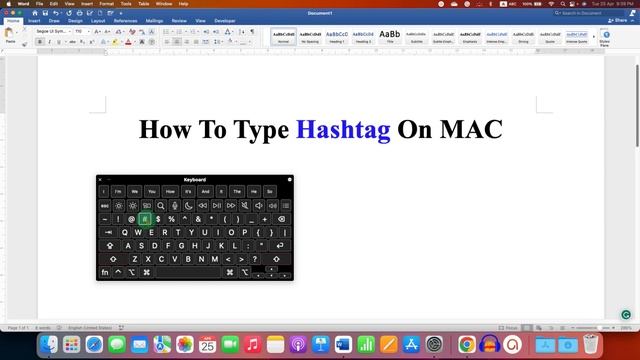This screenshot has width=640, height=360.
Task: Click the search (magnifier) key on the keyboard
Action: point(161,206)
